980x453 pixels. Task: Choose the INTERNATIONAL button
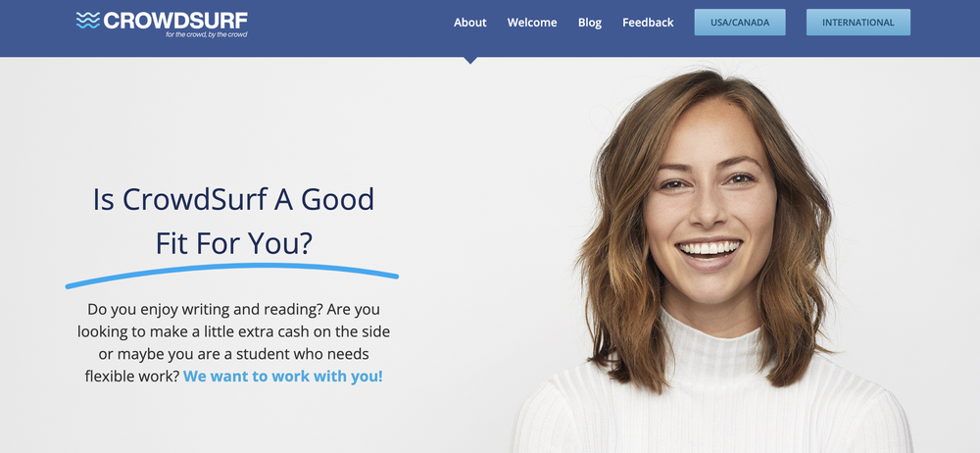(858, 23)
